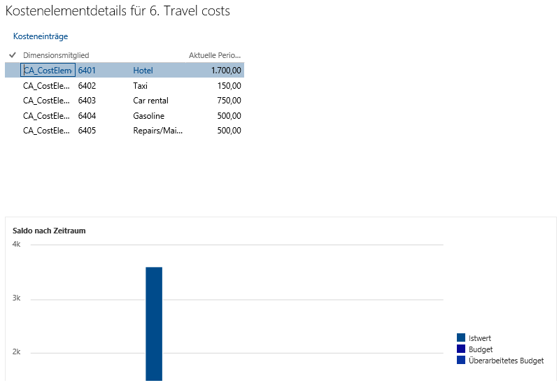
Task: Select the 1.700,00 amount cell
Action: 226,70
